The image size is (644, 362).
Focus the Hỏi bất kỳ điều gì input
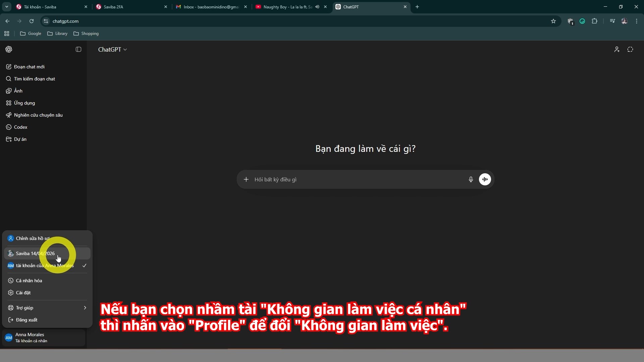[359, 179]
